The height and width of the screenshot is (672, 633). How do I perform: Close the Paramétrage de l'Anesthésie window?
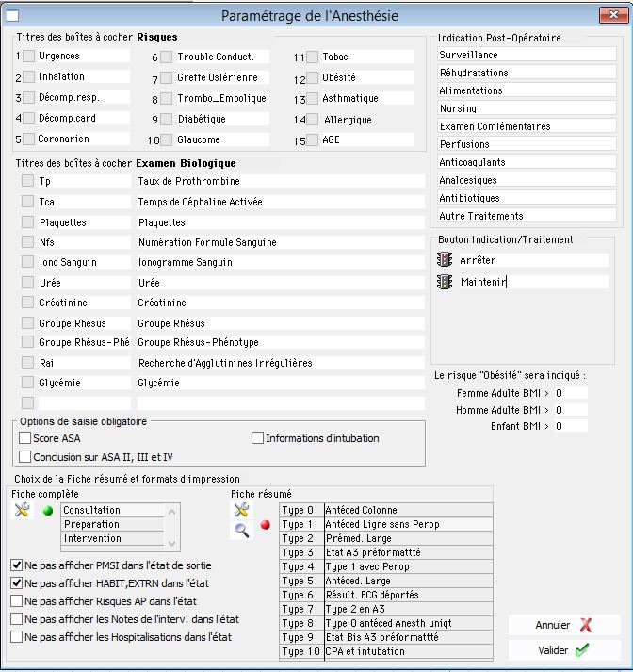tap(613, 15)
